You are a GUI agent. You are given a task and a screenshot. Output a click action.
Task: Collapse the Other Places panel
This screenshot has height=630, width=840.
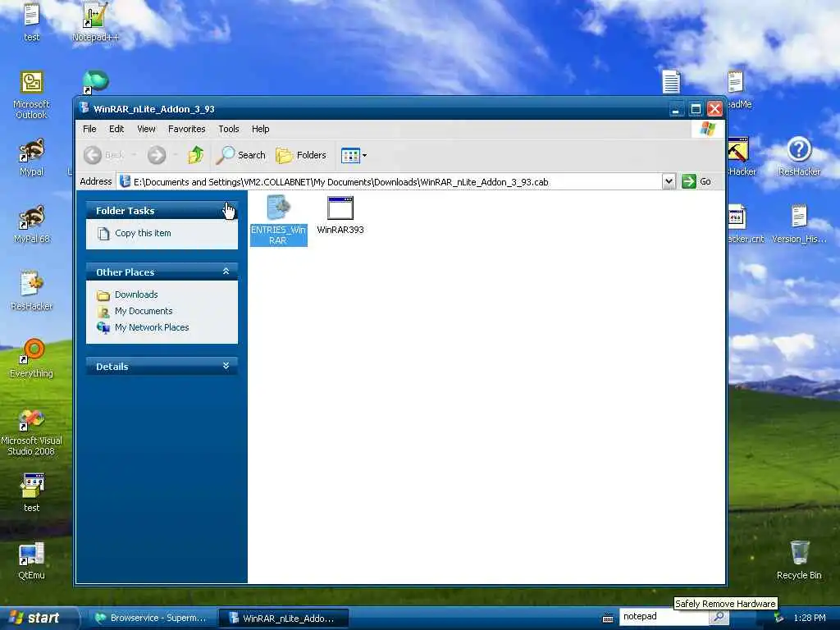pos(226,272)
